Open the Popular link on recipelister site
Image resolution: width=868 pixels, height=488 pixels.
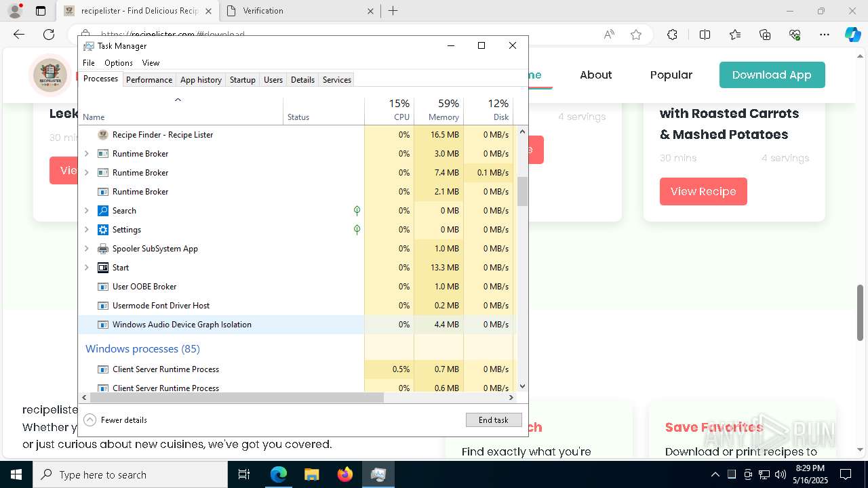pos(671,75)
